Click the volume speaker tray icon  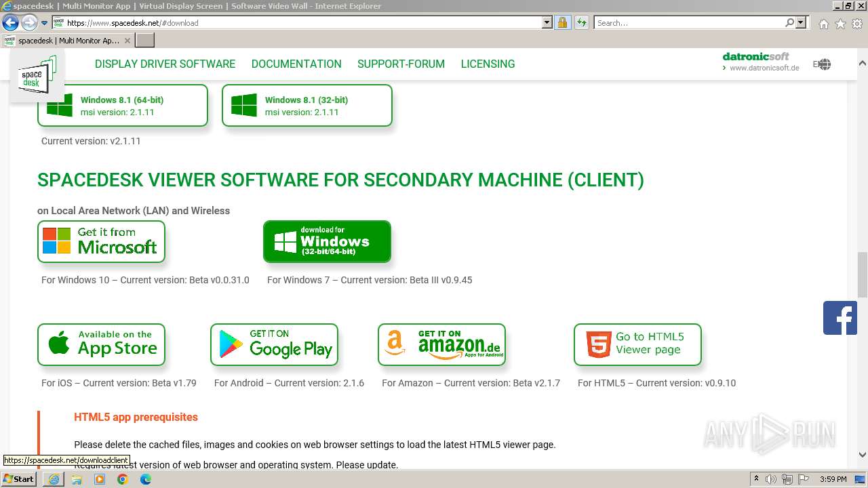771,479
